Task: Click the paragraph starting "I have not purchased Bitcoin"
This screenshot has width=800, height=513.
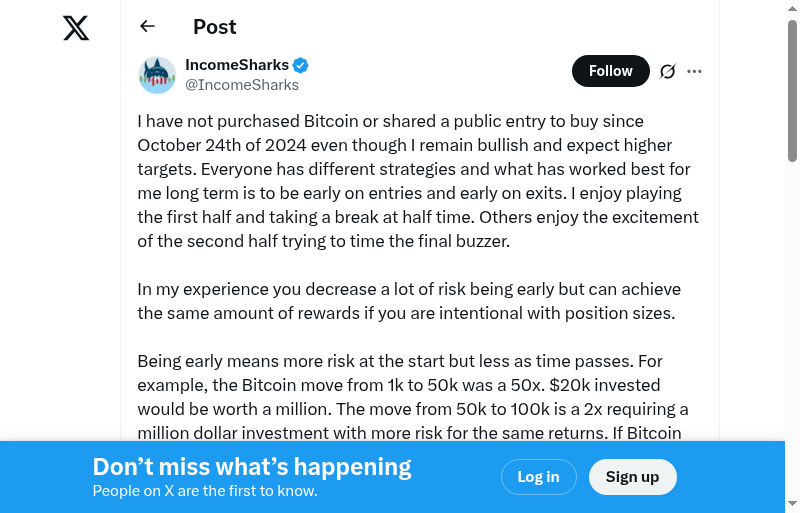Action: tap(418, 181)
